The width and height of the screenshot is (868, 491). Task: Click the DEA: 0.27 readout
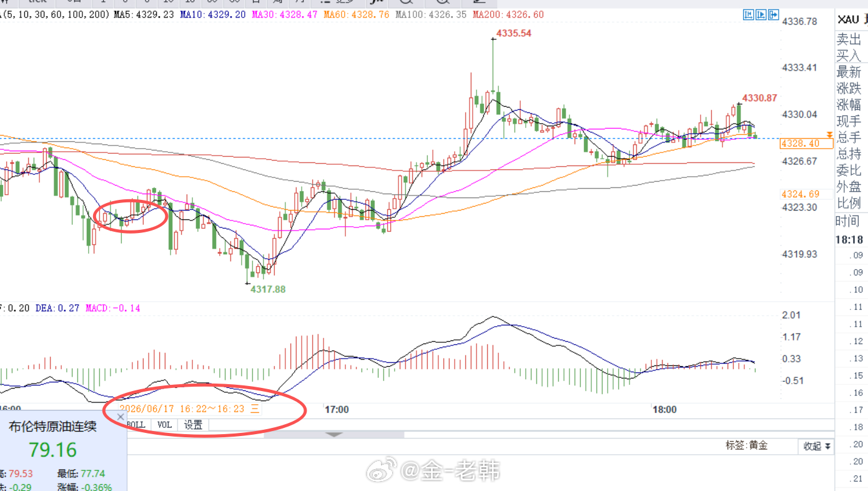[57, 308]
